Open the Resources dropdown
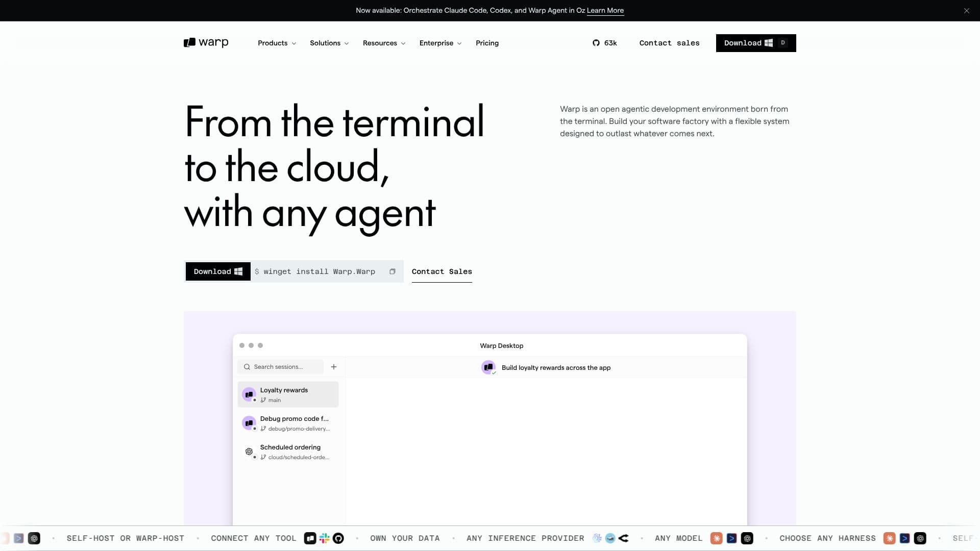The width and height of the screenshot is (980, 551). pyautogui.click(x=384, y=43)
